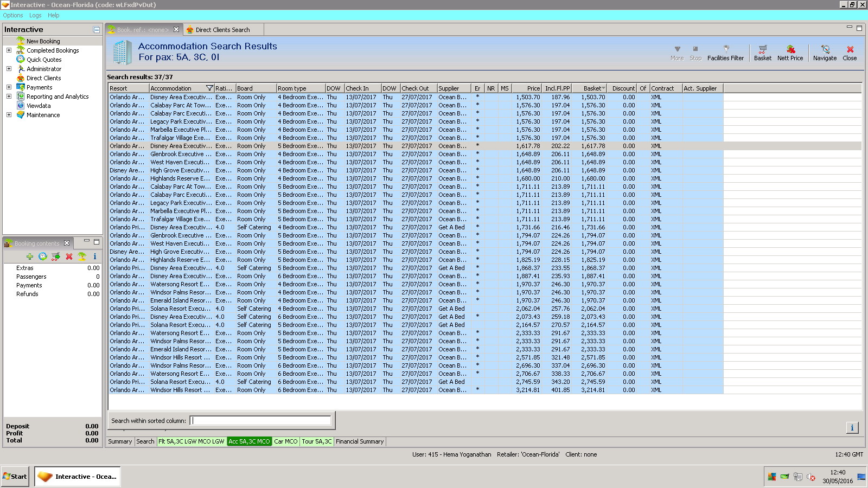Click the Search within sorted column field
Image resolution: width=868 pixels, height=488 pixels.
coord(260,421)
